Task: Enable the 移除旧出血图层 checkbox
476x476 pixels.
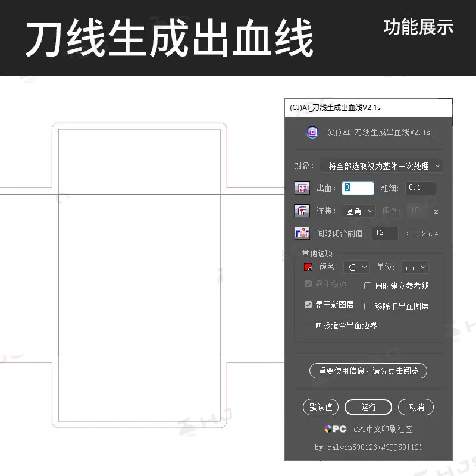Action: [x=368, y=306]
